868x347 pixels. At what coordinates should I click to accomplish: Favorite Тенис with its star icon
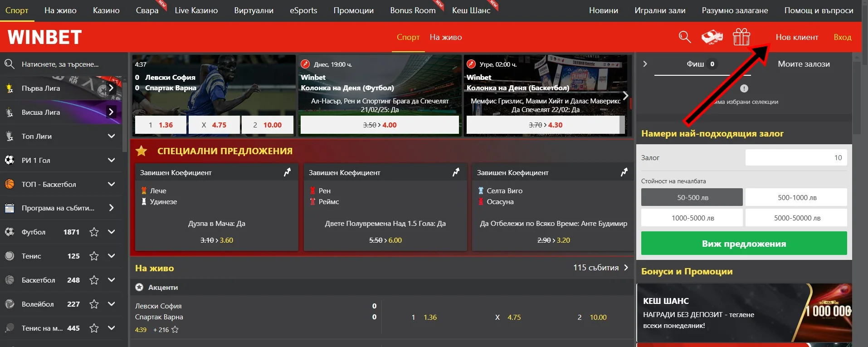[x=94, y=256]
